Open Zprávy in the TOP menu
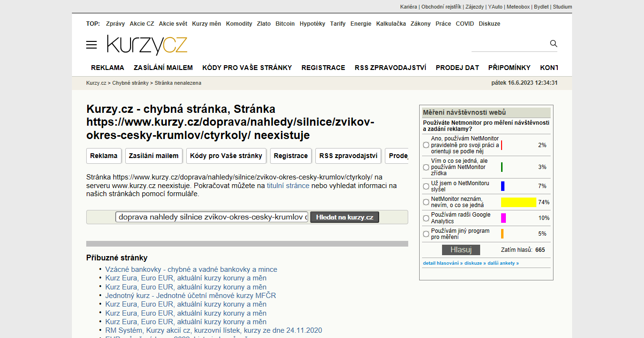Screen dimensions: 644x338 pos(116,24)
